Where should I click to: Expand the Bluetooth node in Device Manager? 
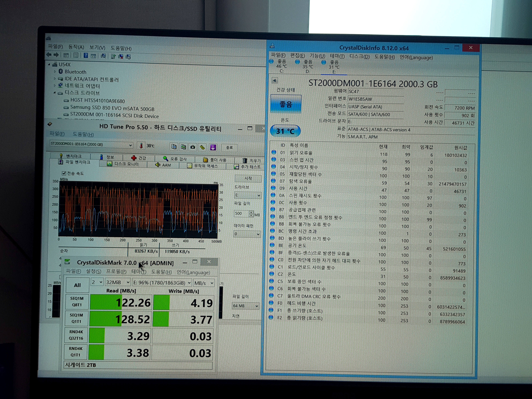click(x=55, y=71)
